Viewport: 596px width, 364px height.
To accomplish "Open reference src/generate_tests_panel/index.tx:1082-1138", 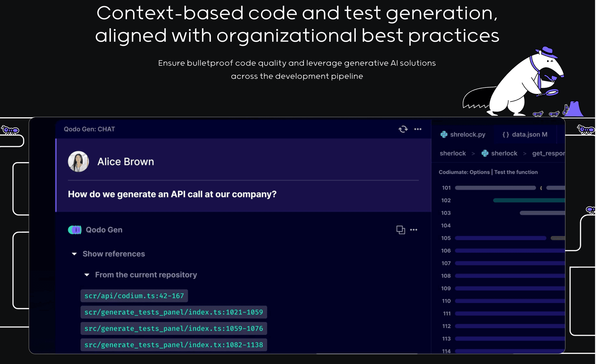I will coord(174,345).
